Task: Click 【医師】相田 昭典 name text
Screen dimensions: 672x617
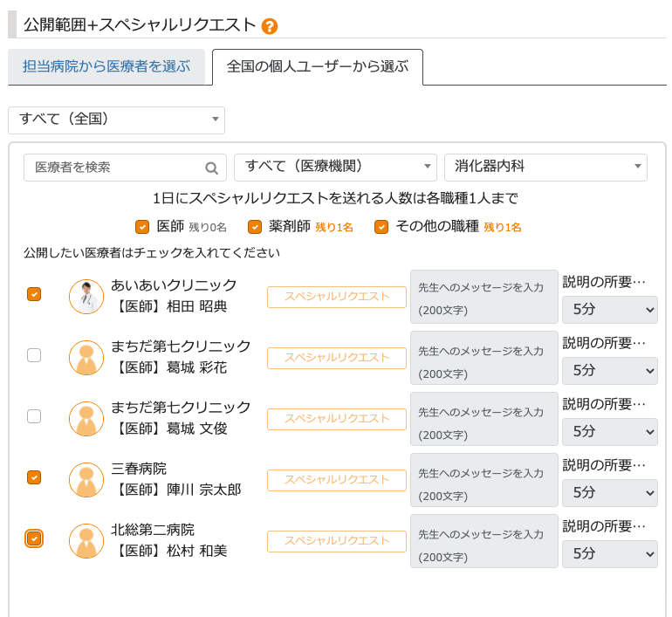Action: click(x=169, y=307)
